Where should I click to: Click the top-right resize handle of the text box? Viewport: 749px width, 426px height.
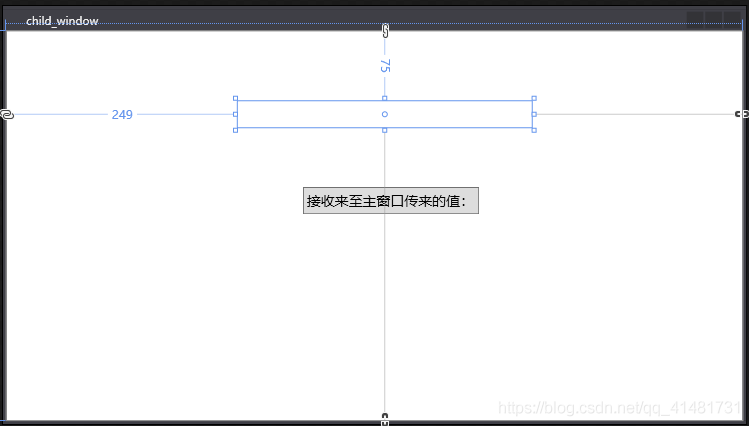pos(534,98)
